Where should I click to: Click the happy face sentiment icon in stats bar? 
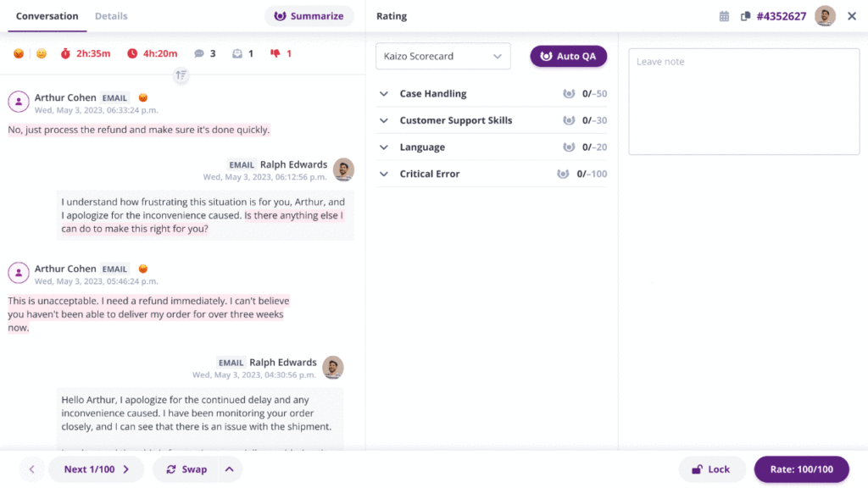click(x=42, y=53)
